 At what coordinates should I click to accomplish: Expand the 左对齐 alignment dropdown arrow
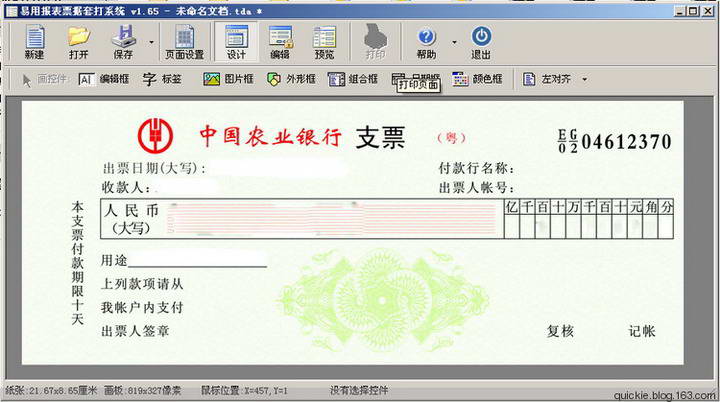pyautogui.click(x=585, y=79)
